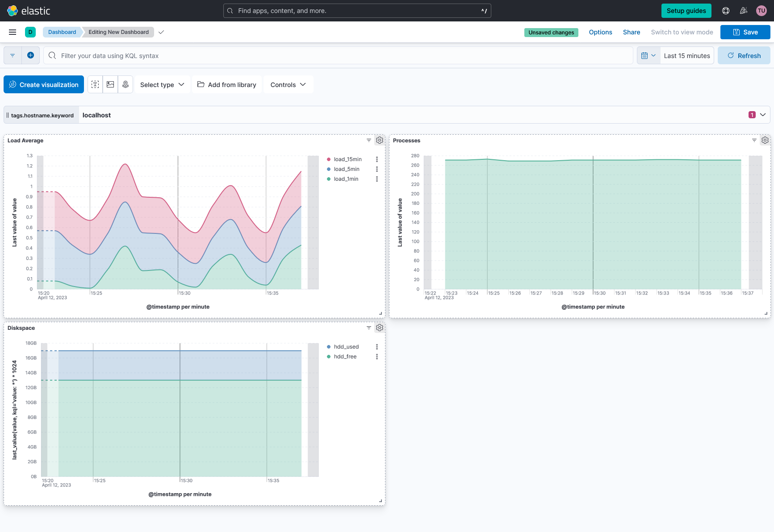Add a maps panel icon
774x532 pixels.
(x=126, y=84)
